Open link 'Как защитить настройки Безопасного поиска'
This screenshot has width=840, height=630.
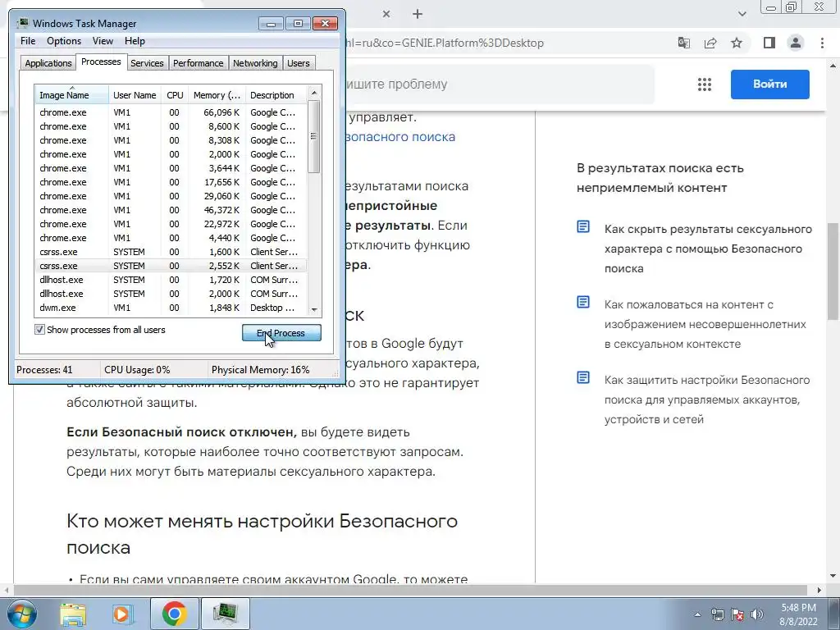pyautogui.click(x=707, y=399)
